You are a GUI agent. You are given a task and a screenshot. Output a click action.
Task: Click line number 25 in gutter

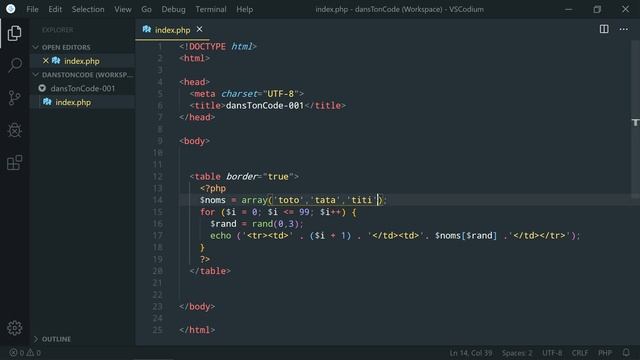(158, 330)
